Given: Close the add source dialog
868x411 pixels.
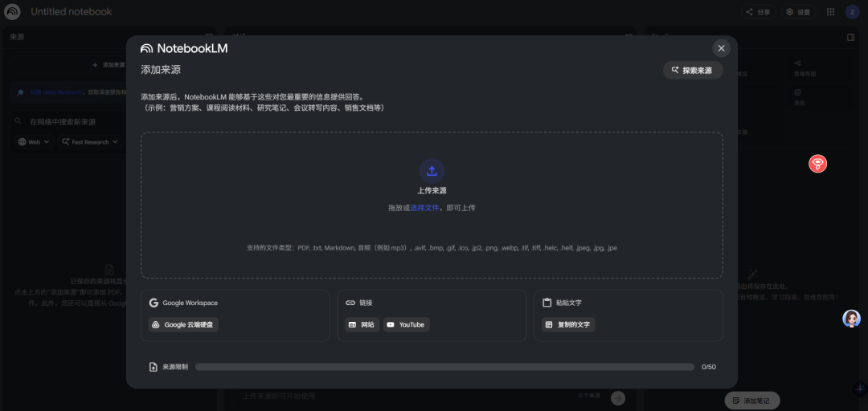Looking at the screenshot, I should point(721,48).
